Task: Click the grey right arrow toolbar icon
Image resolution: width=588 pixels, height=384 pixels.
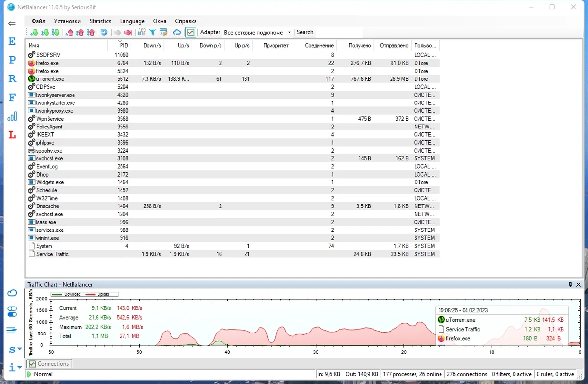Action: 118,32
